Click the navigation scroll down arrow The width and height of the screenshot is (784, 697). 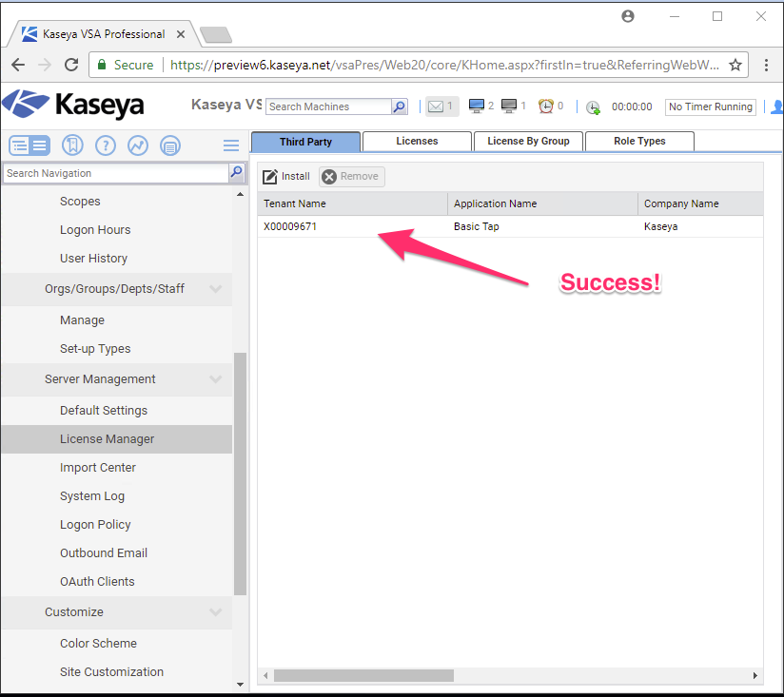tap(240, 685)
